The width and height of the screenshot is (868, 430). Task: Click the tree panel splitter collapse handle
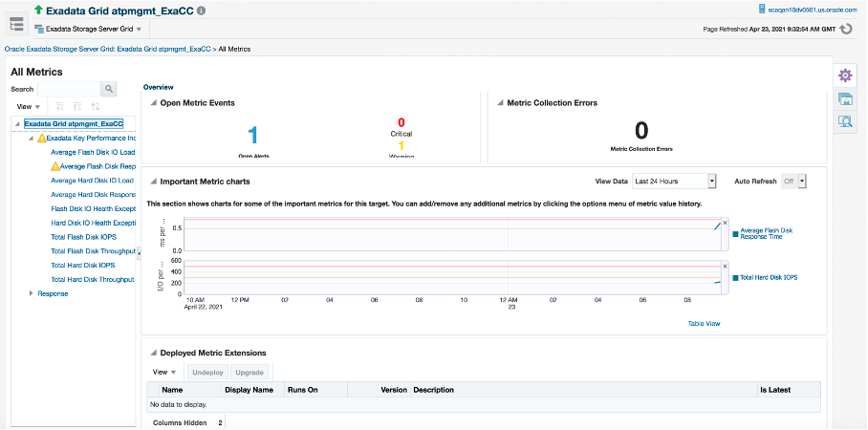139,252
